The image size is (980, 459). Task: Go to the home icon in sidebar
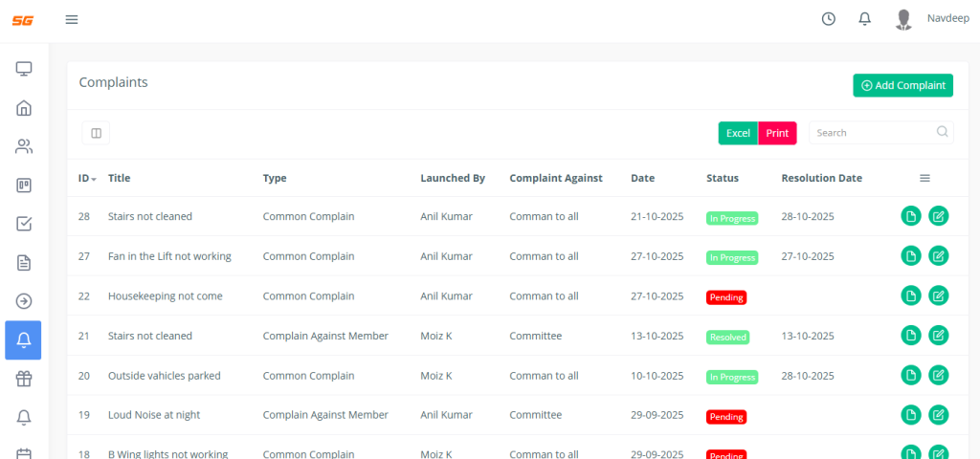24,108
